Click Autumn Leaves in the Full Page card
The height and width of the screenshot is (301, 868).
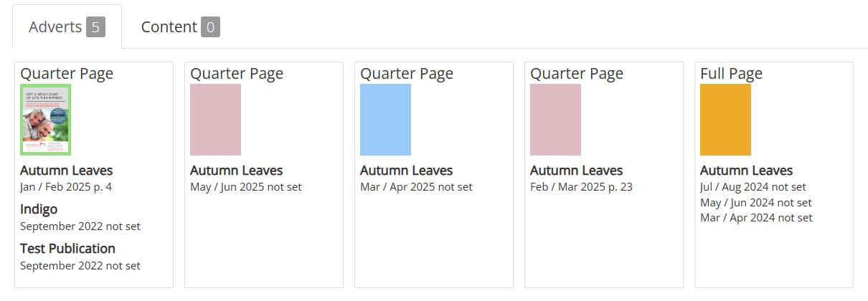pos(746,171)
